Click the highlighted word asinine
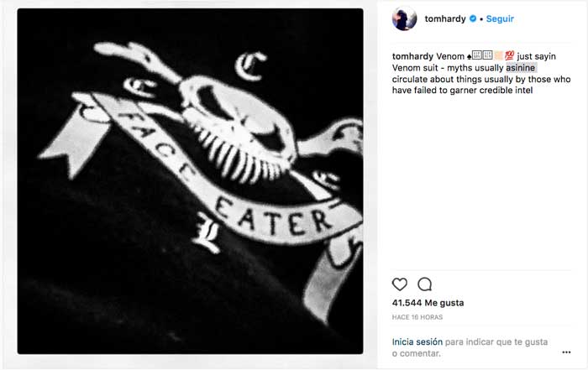 521,68
